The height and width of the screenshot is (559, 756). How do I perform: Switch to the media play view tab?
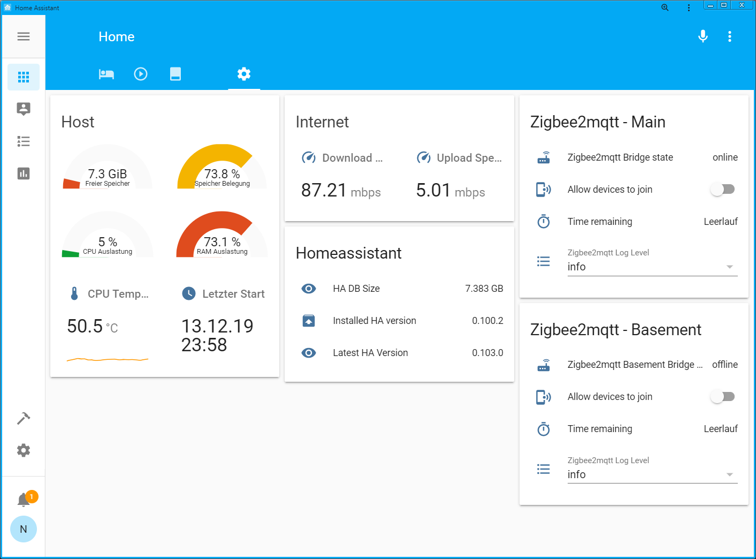[x=141, y=74]
